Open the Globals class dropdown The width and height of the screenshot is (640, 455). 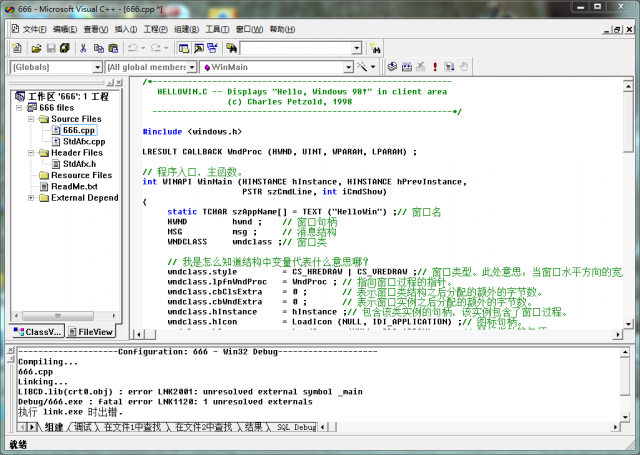tap(96, 67)
